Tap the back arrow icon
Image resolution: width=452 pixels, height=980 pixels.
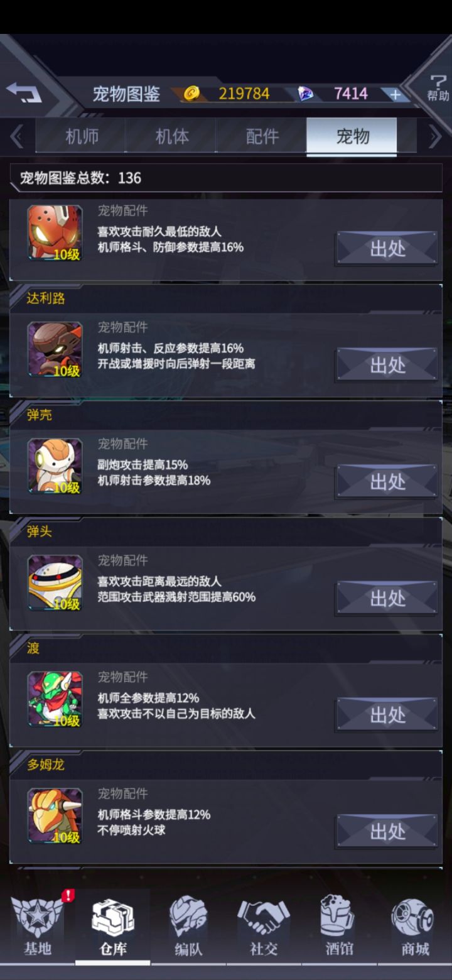point(24,93)
